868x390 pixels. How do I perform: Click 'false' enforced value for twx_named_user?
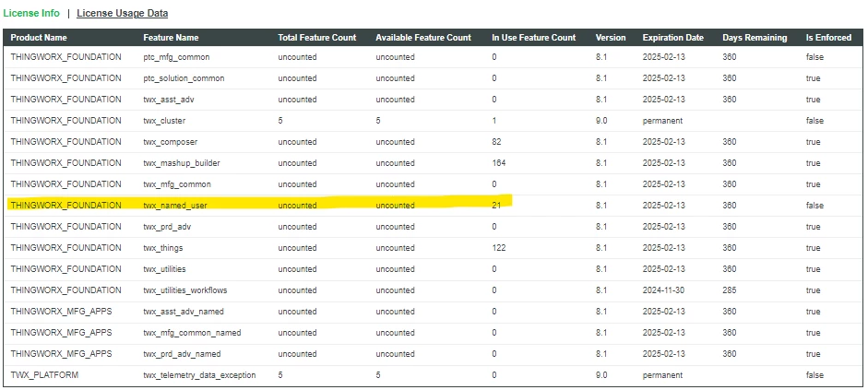(814, 206)
